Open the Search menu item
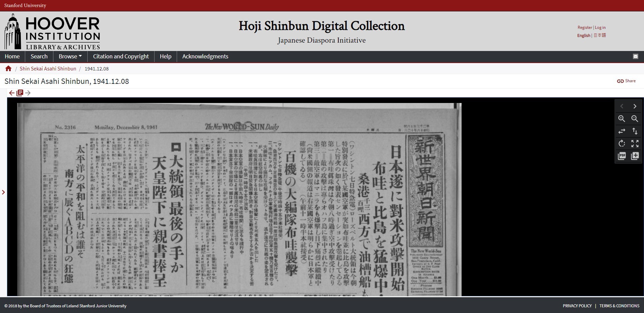The width and height of the screenshot is (644, 313). [x=39, y=56]
